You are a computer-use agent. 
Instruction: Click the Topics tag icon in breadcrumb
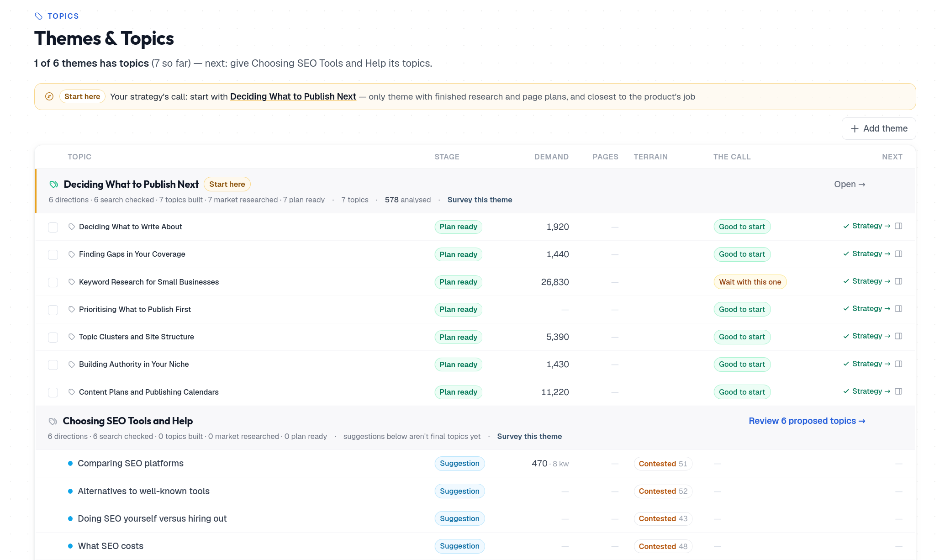(39, 16)
